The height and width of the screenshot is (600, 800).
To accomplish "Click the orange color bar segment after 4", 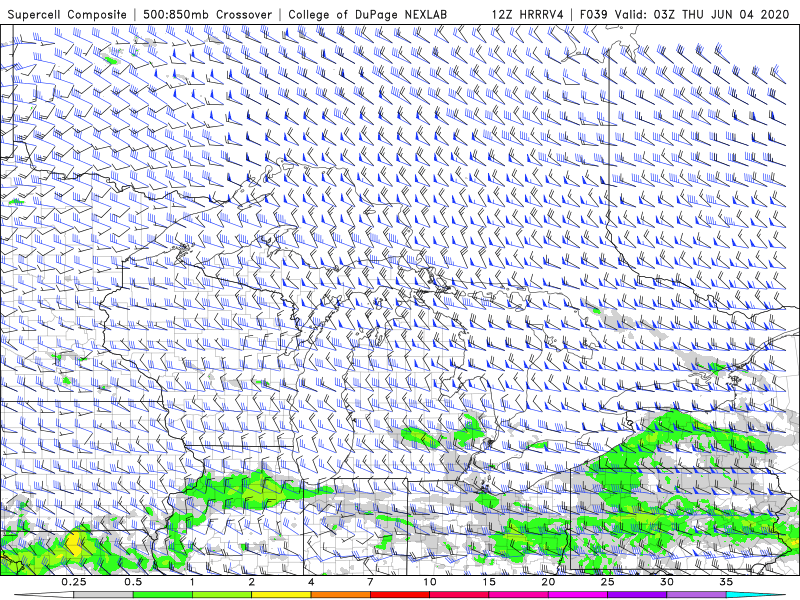I will pos(341,595).
